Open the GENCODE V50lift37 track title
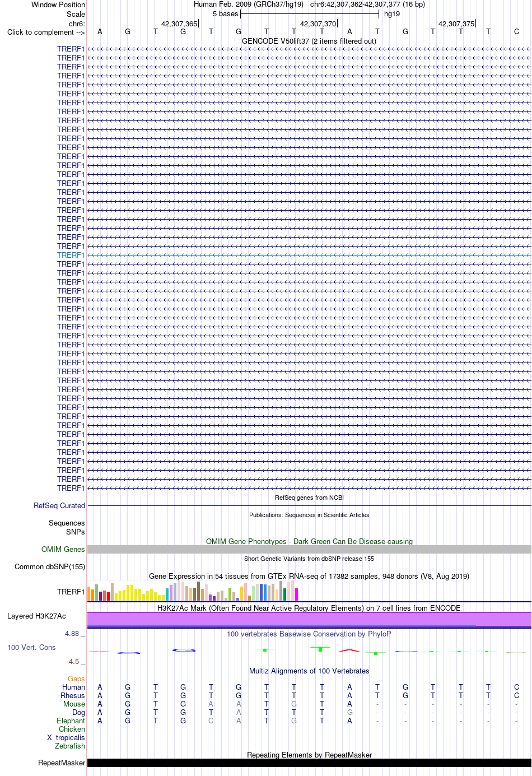The image size is (532, 776). pos(309,41)
